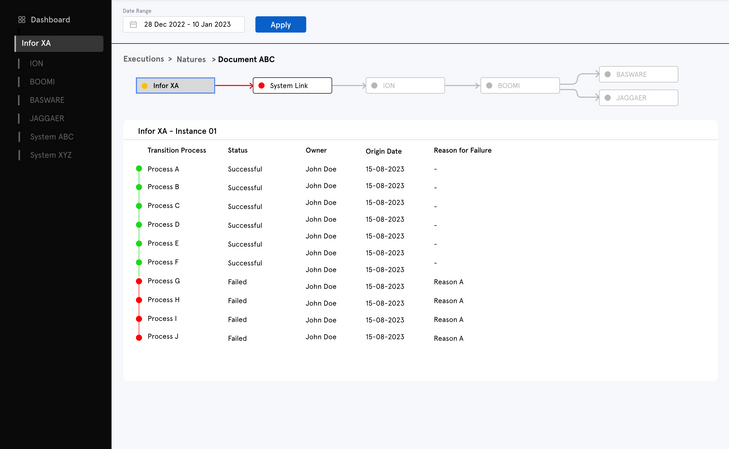Click the calendar icon in Date Range
729x449 pixels.
tap(133, 24)
